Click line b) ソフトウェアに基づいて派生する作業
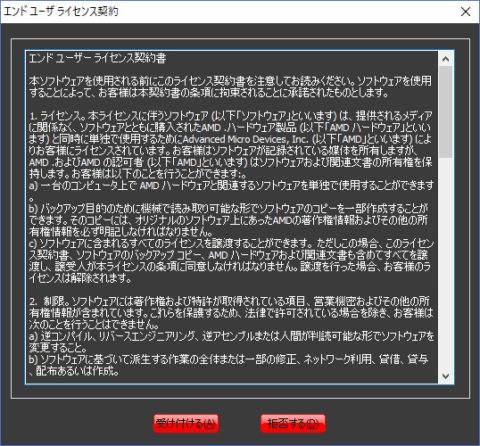 (x=228, y=359)
